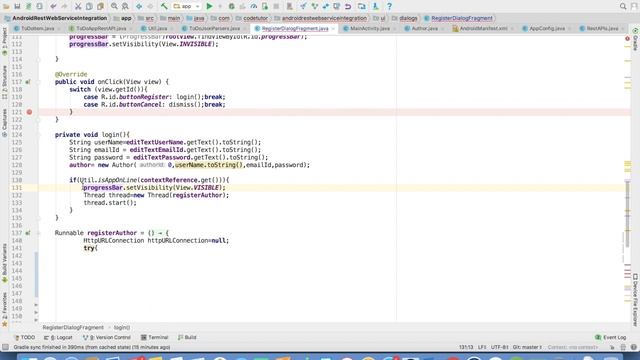Click the Help question mark icon
640x360 pixels.
389,7
